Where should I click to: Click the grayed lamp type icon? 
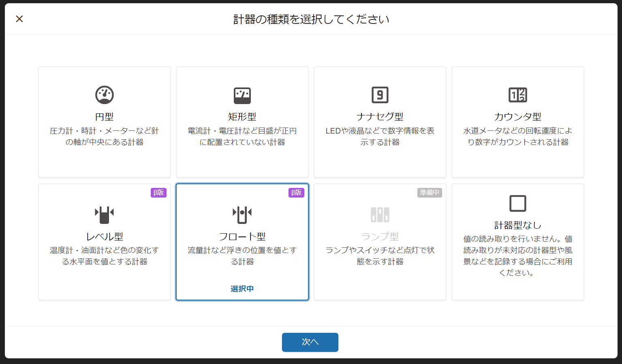point(380,215)
